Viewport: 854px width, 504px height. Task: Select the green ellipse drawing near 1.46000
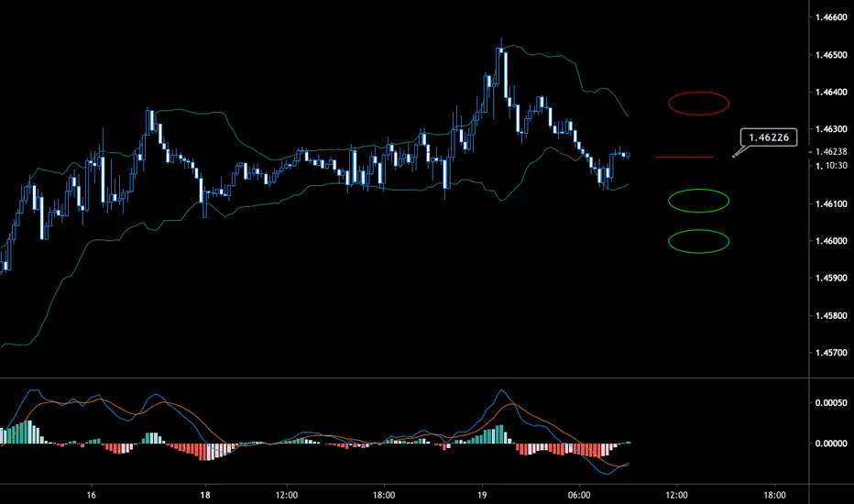(699, 241)
